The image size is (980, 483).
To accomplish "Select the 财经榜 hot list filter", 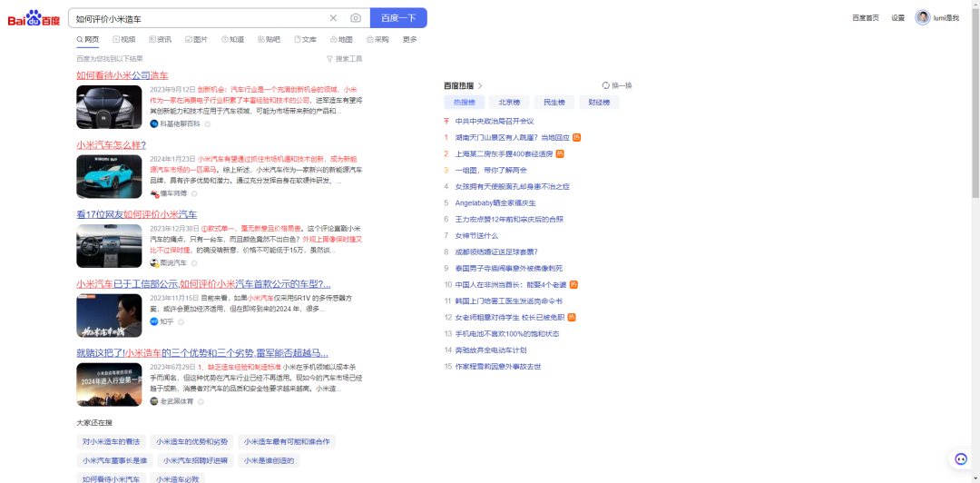I will (x=598, y=103).
